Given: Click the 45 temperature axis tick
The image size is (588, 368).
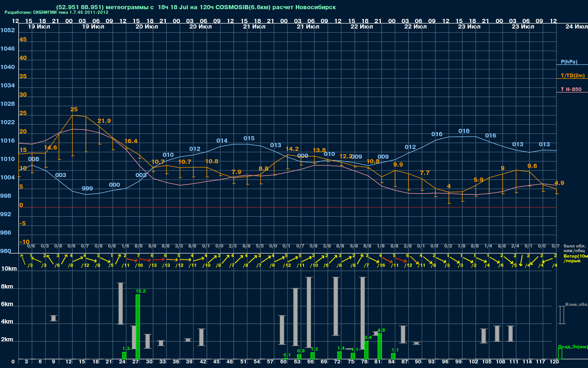Looking at the screenshot, I should 23,40.
